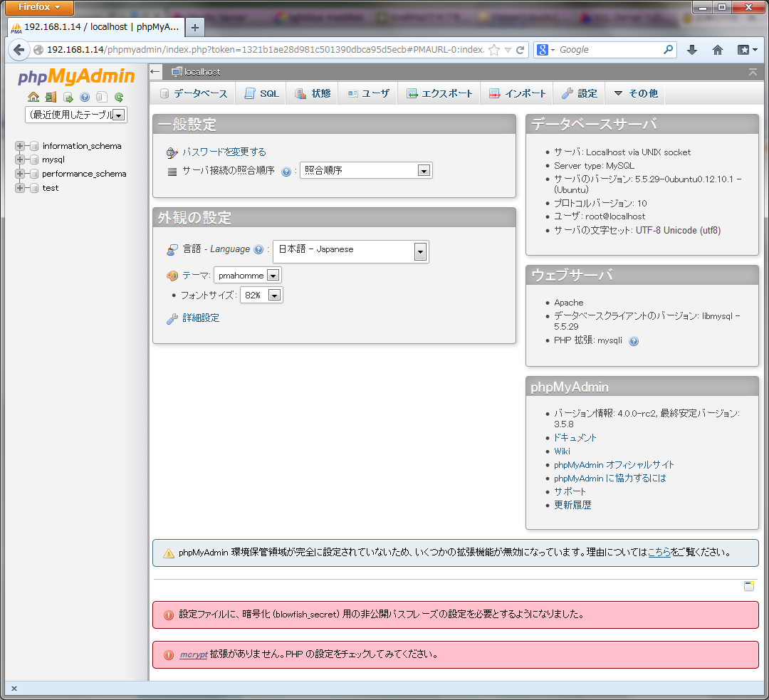
Task: Open the Wiki link
Action: (562, 451)
